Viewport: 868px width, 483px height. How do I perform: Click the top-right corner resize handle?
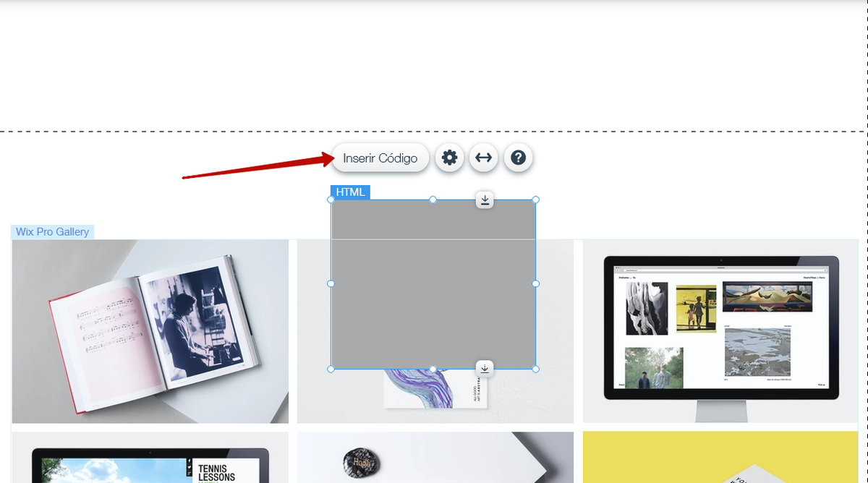(x=536, y=200)
